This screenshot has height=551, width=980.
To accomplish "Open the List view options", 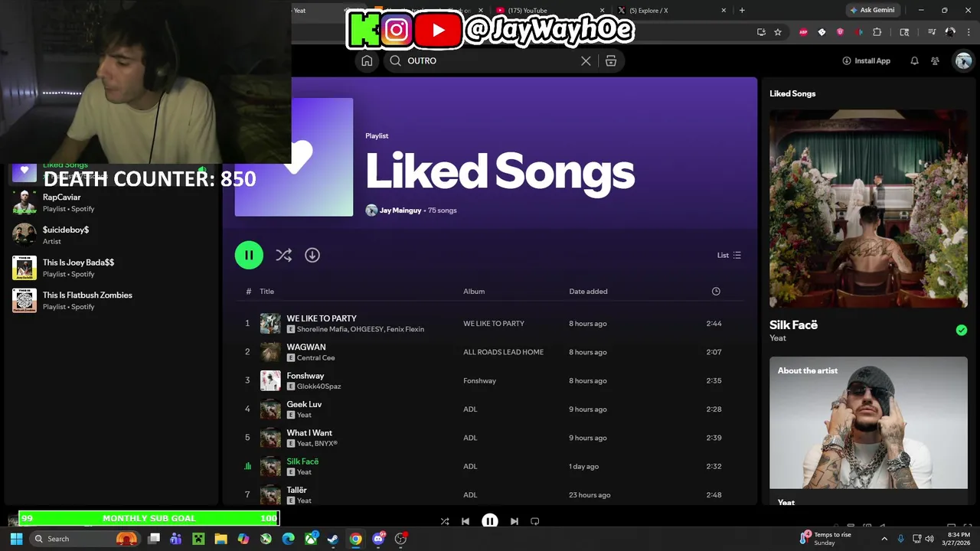I will 729,255.
